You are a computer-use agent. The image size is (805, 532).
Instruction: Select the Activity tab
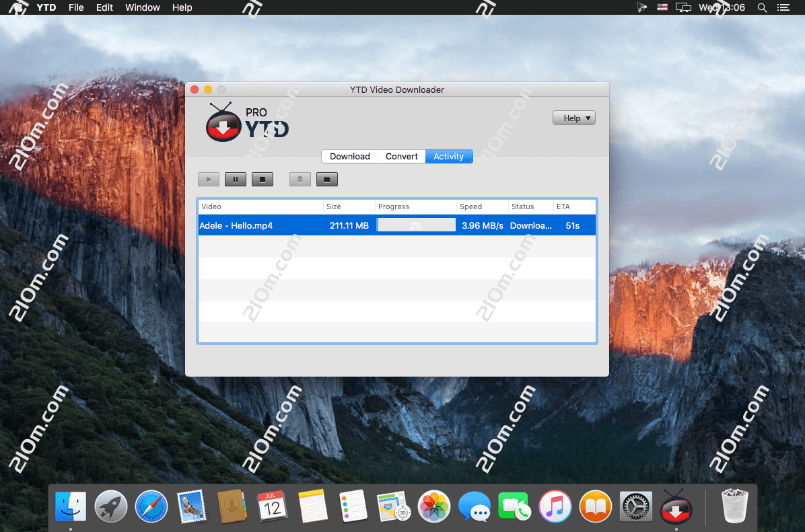[x=449, y=157]
